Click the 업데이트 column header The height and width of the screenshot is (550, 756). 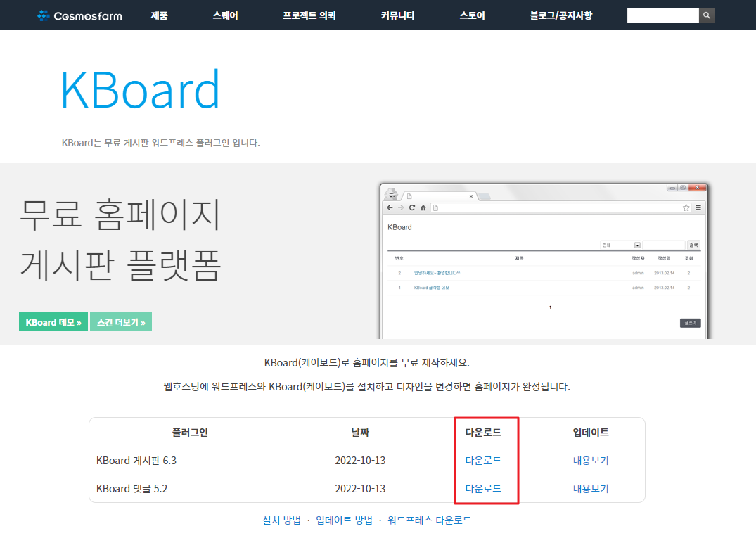point(591,432)
